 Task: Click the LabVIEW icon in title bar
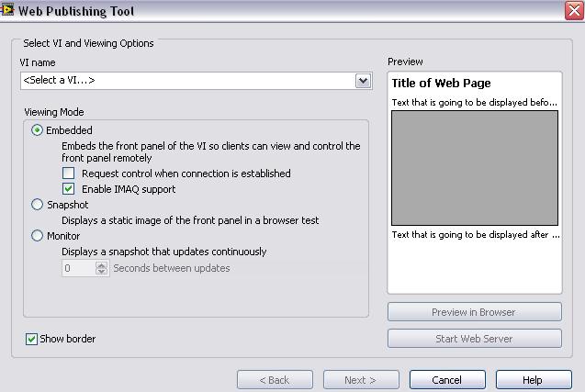tap(6, 10)
